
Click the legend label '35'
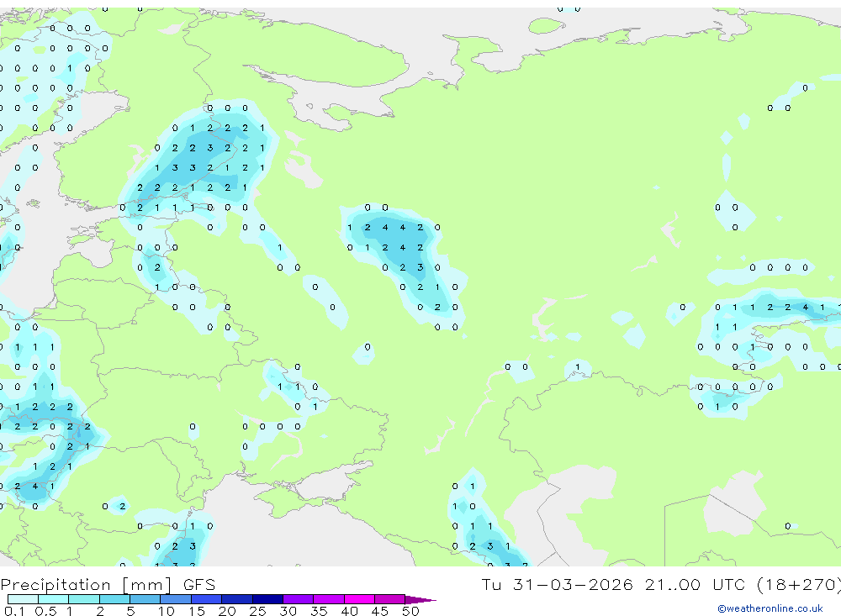pos(319,611)
